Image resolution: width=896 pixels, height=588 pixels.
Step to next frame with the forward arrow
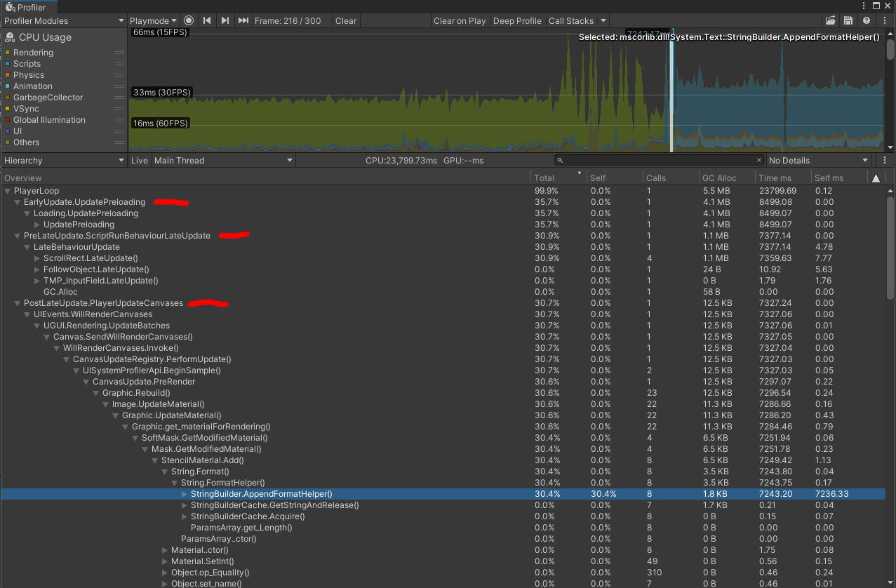[x=224, y=20]
